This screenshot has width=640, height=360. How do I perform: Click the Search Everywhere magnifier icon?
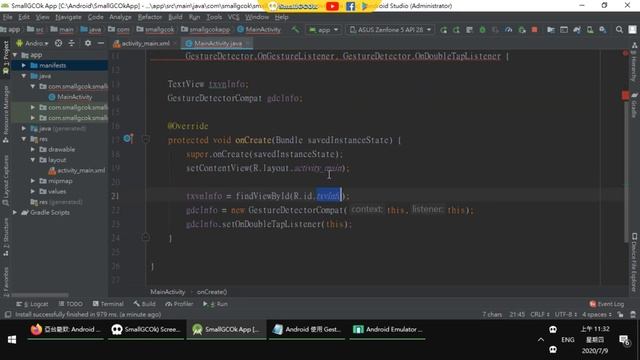619,30
